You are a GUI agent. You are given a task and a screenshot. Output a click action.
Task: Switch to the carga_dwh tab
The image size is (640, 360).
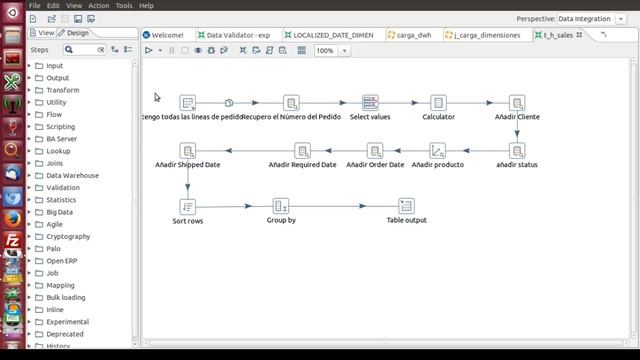pyautogui.click(x=410, y=35)
